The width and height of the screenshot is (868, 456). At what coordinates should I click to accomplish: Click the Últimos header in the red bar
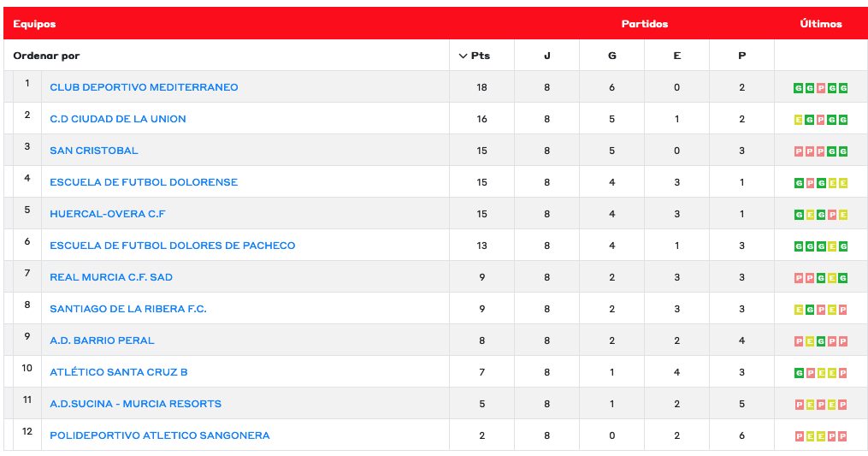(x=821, y=24)
